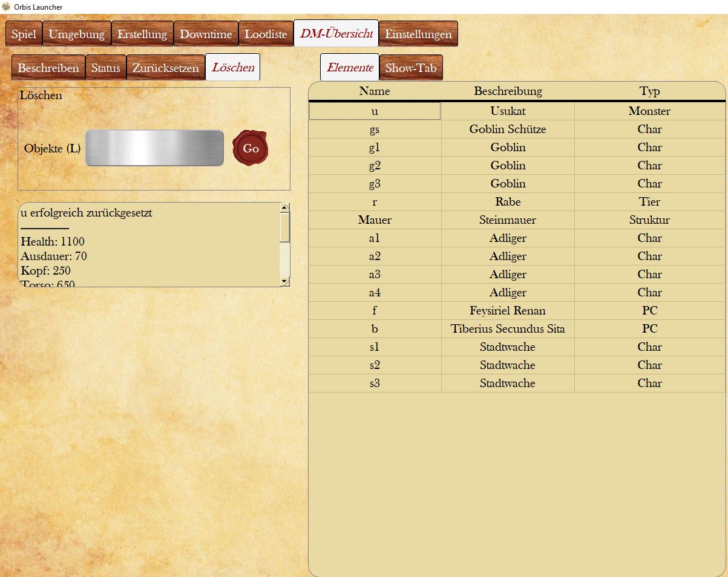Image resolution: width=728 pixels, height=577 pixels.
Task: Sort the table by the Name column header
Action: (x=375, y=91)
